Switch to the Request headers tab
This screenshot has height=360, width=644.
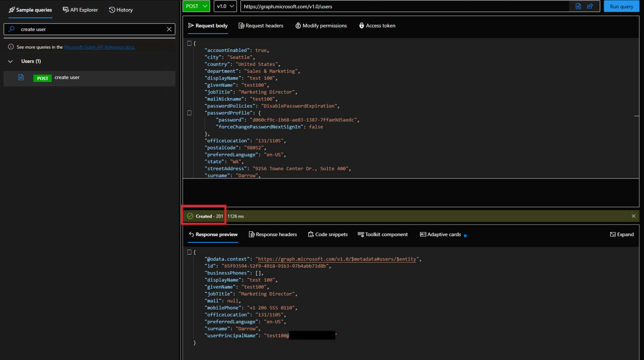(x=260, y=25)
